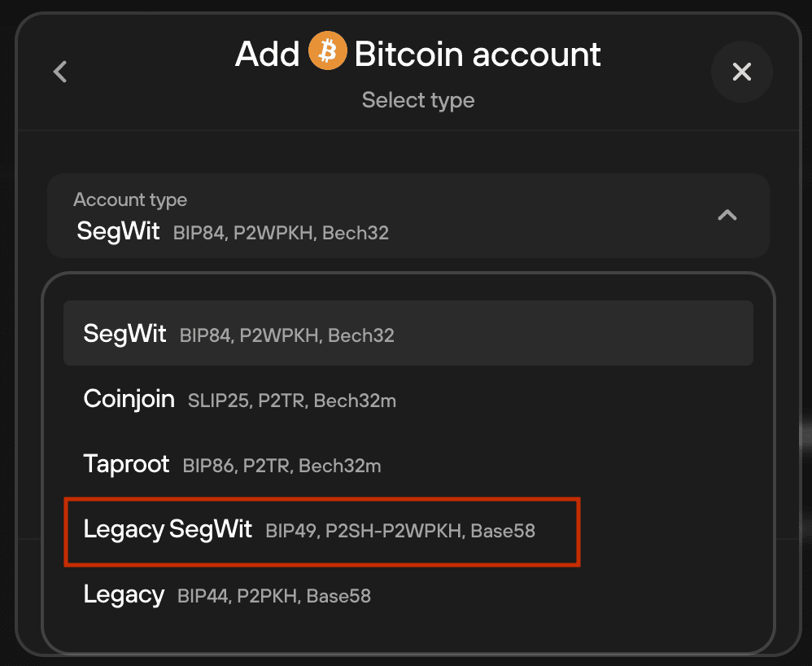Select Legacy SegWit in the red outline
Viewport: 812px width, 666px height.
(x=322, y=532)
